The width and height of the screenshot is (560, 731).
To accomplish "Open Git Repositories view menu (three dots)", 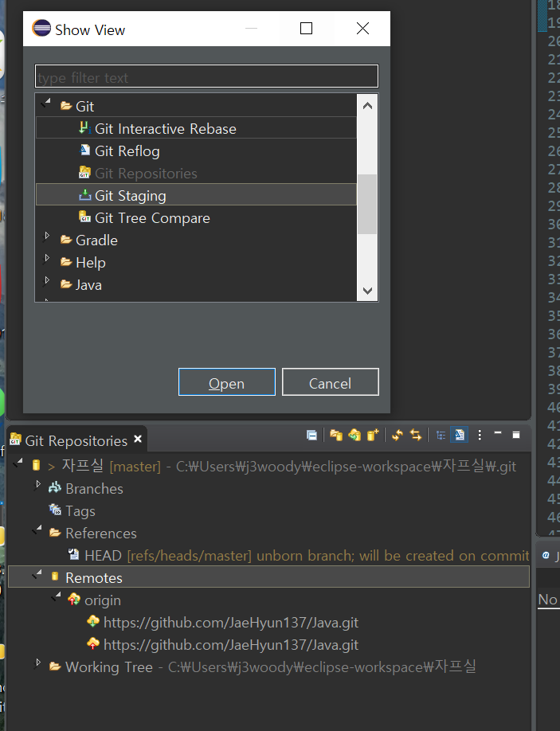I will click(480, 436).
